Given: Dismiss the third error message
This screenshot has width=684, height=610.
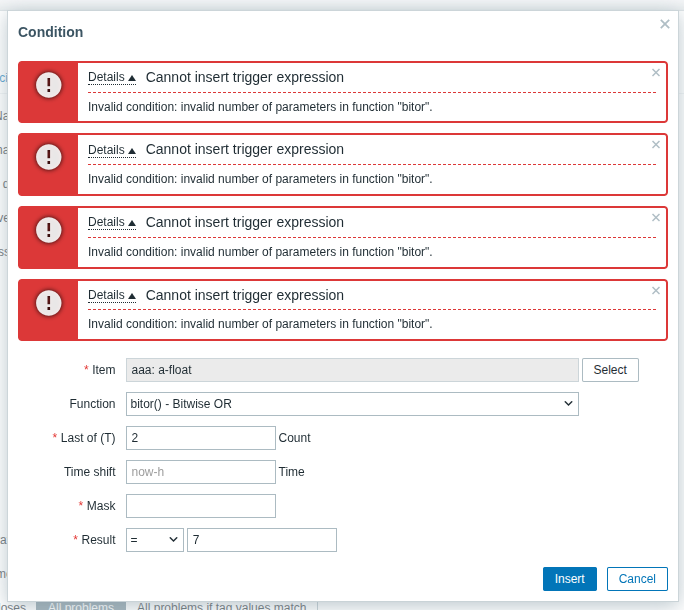Looking at the screenshot, I should point(656,218).
